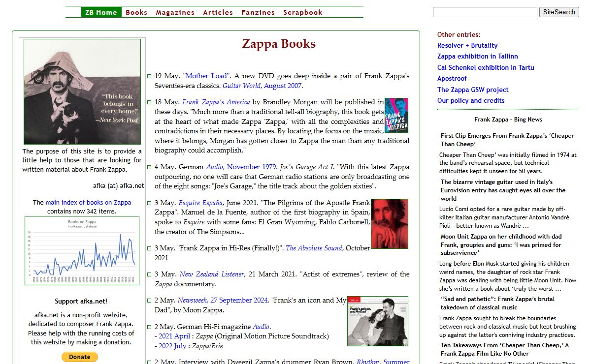
Task: Click the SiteSearch button
Action: [559, 12]
